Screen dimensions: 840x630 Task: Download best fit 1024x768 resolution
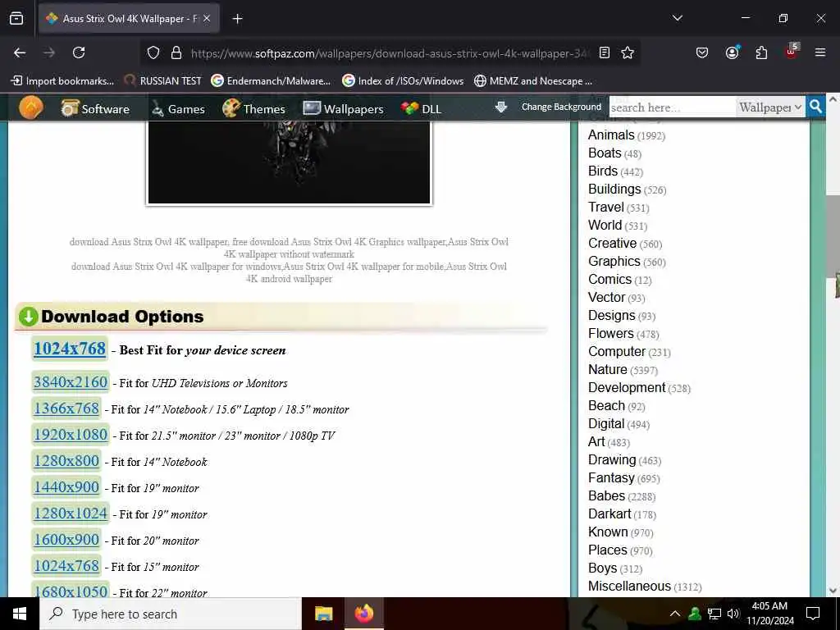[x=70, y=349]
